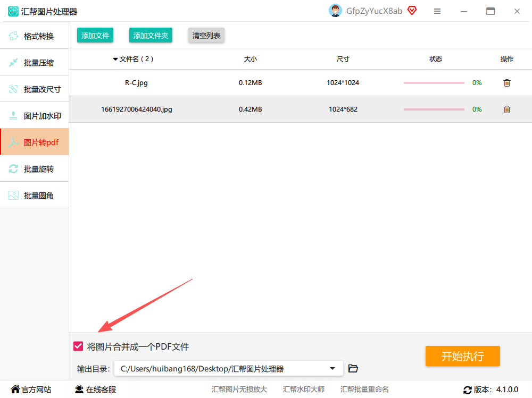Open the 批量压缩 sidebar tab
Viewport: 532px width, 398px height.
tap(34, 62)
